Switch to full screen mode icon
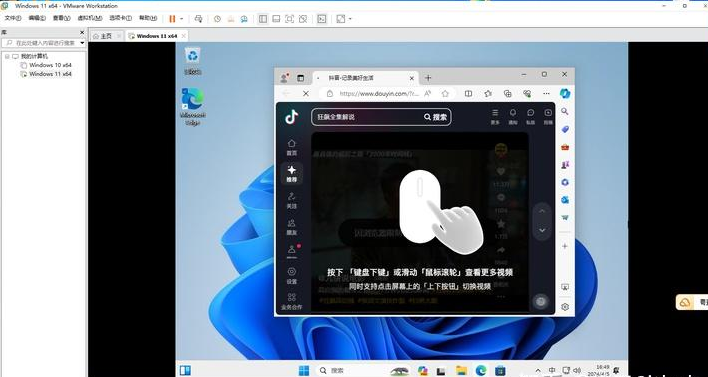The height and width of the screenshot is (377, 708). pyautogui.click(x=289, y=19)
